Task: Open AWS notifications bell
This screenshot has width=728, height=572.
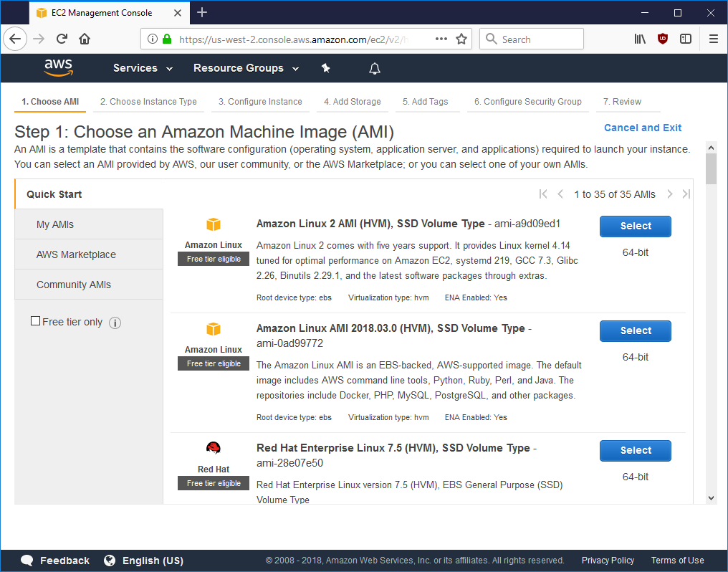Action: (375, 69)
